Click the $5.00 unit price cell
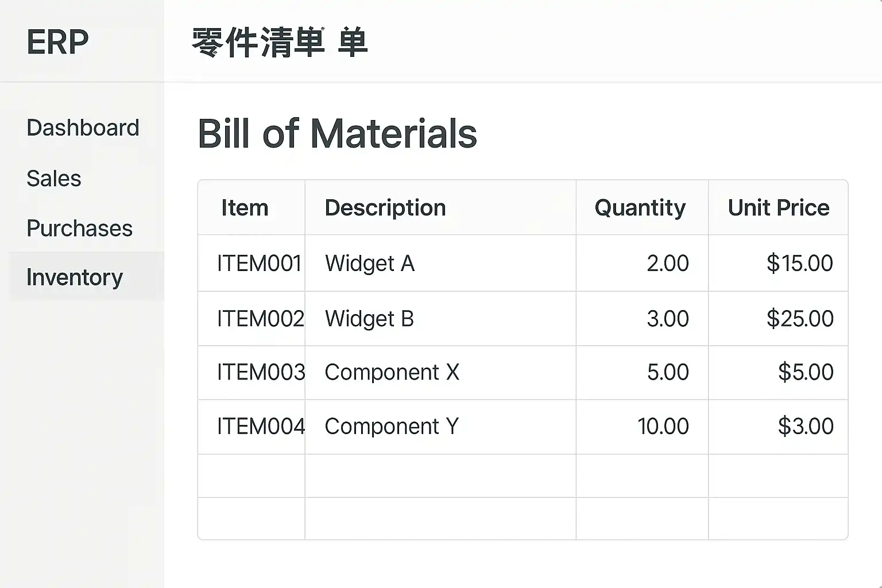This screenshot has width=882, height=588. 805,373
